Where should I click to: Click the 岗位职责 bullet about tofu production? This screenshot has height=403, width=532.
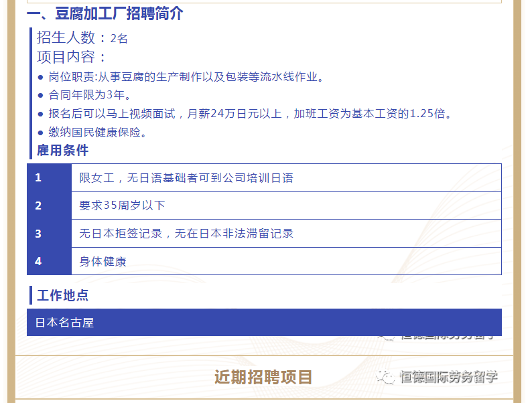point(186,77)
